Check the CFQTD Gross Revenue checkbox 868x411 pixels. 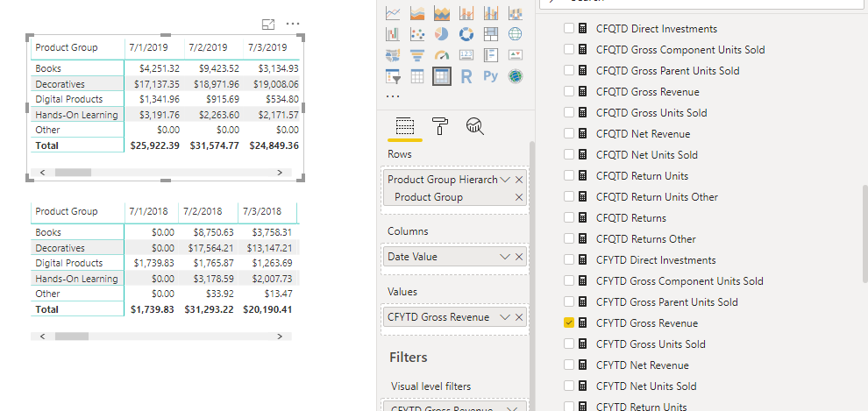coord(568,91)
